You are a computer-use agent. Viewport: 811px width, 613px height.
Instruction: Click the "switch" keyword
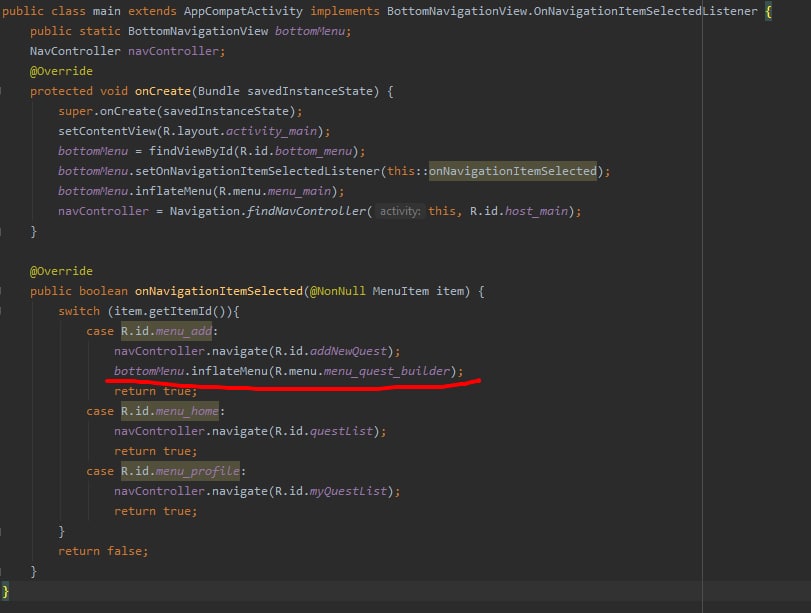click(79, 311)
